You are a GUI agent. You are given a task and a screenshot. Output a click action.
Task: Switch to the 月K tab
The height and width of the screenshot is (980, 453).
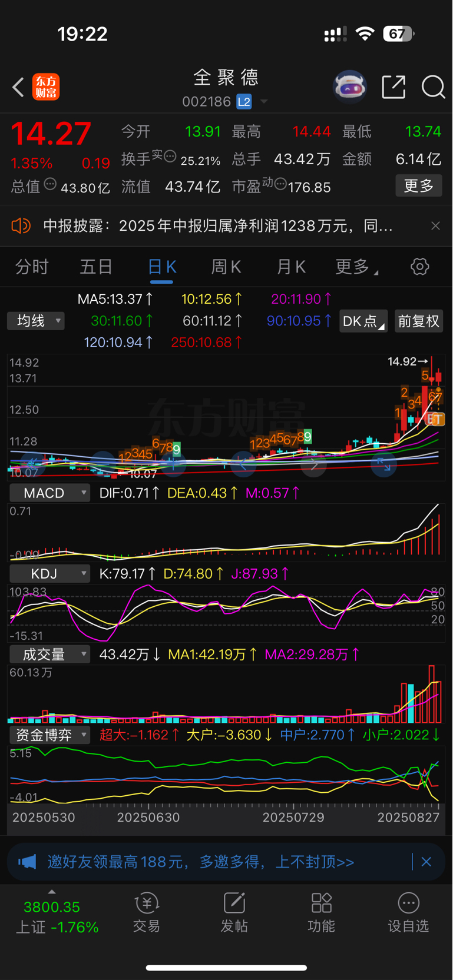291,267
